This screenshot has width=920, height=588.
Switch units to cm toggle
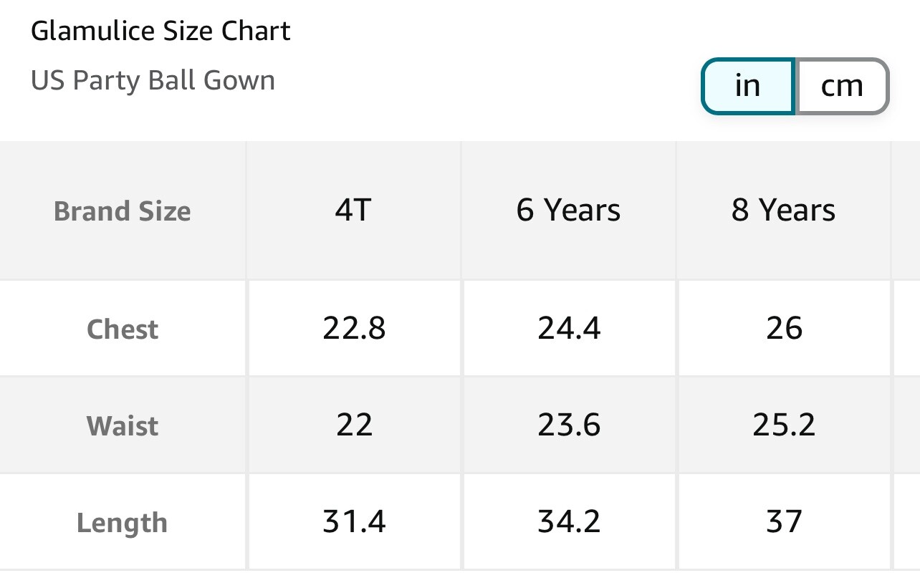842,86
